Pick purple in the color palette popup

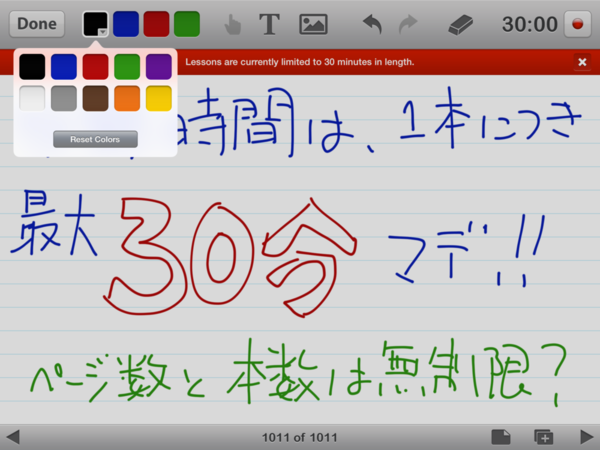[158, 67]
